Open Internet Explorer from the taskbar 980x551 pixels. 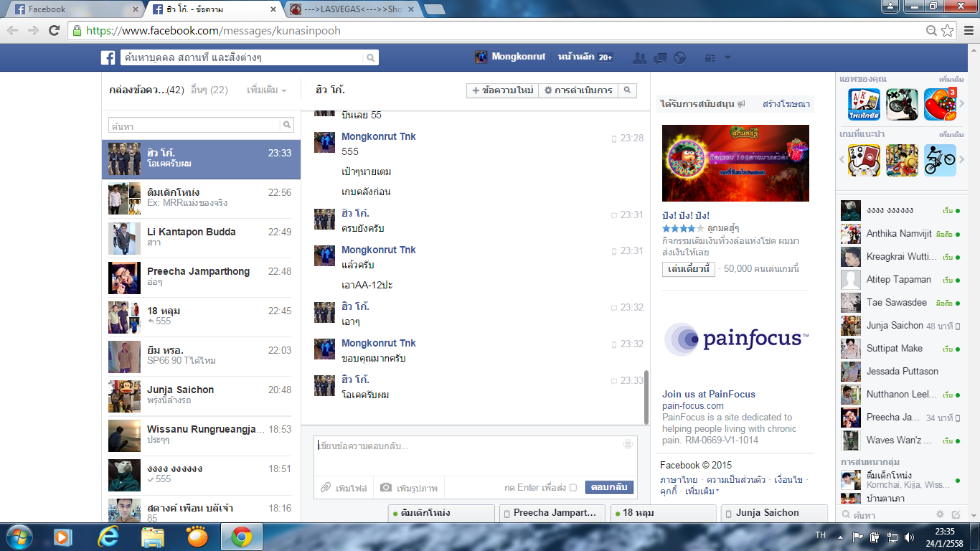[108, 537]
